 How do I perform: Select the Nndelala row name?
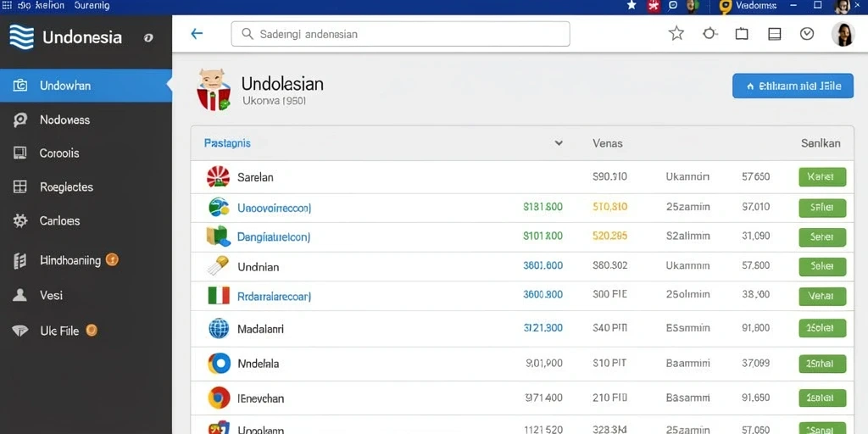258,364
